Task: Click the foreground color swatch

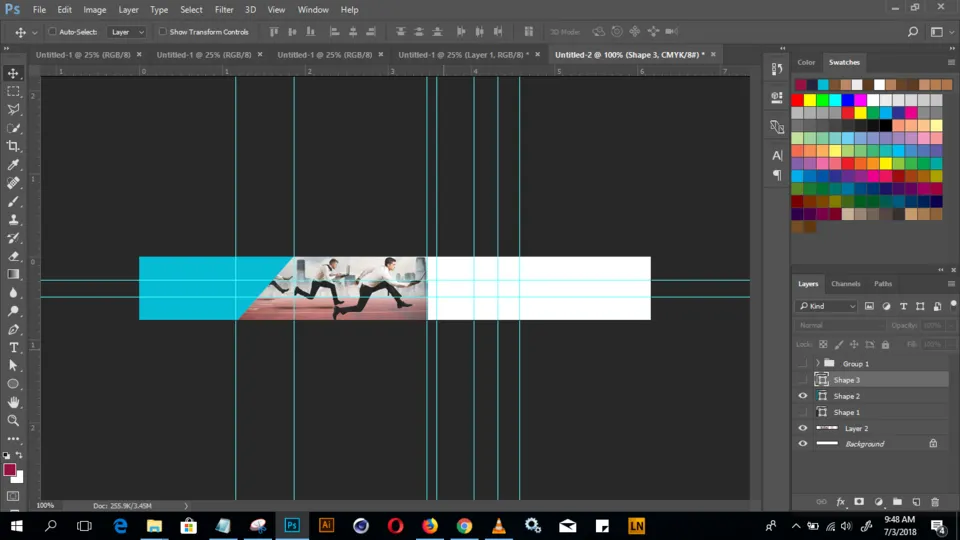Action: [9, 470]
